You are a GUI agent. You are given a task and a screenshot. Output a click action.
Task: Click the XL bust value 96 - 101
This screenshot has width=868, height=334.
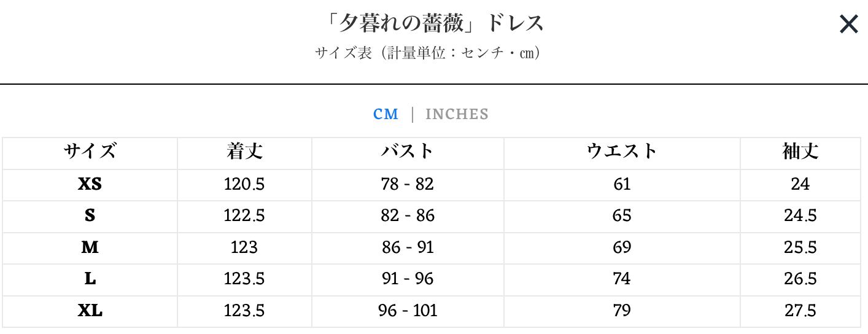pos(408,311)
